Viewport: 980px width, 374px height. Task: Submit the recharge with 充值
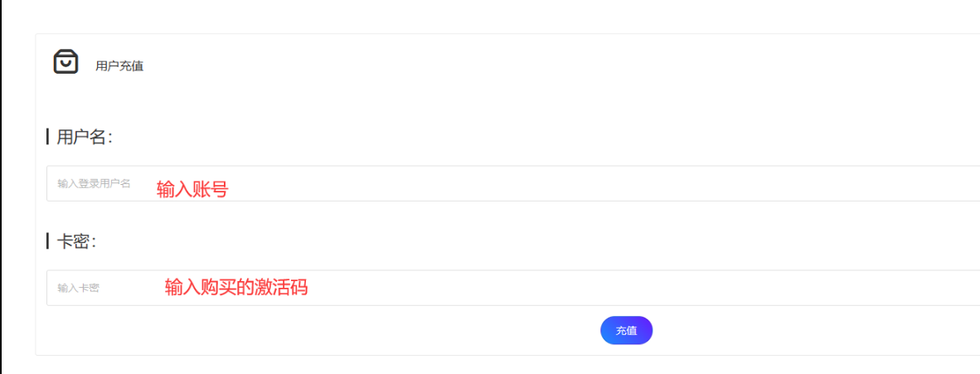[x=626, y=330]
